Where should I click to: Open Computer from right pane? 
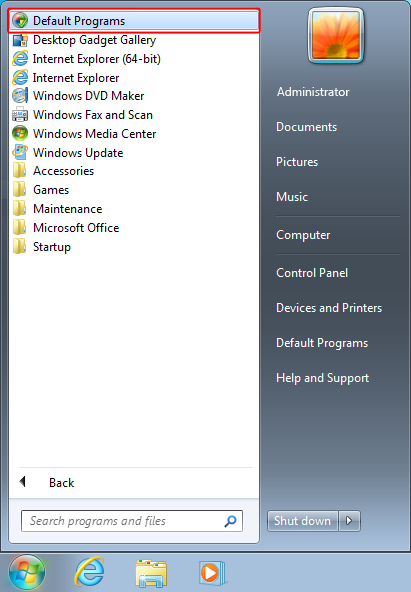pos(303,235)
